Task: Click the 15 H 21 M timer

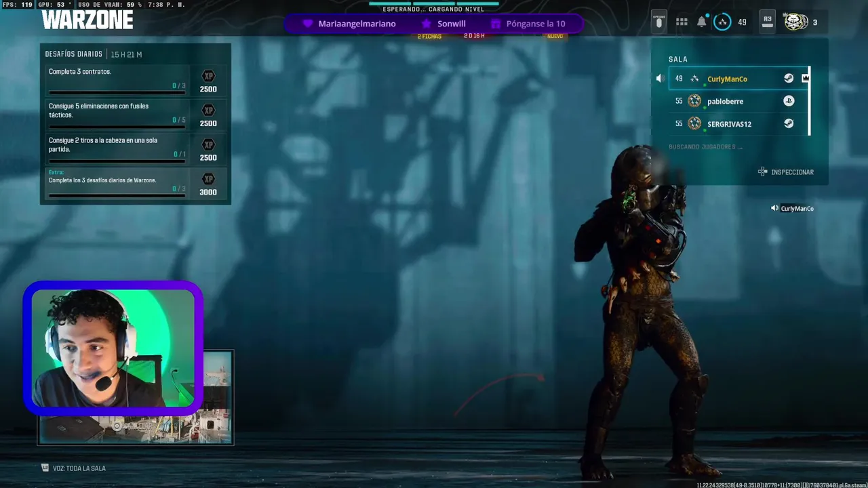Action: (126, 54)
